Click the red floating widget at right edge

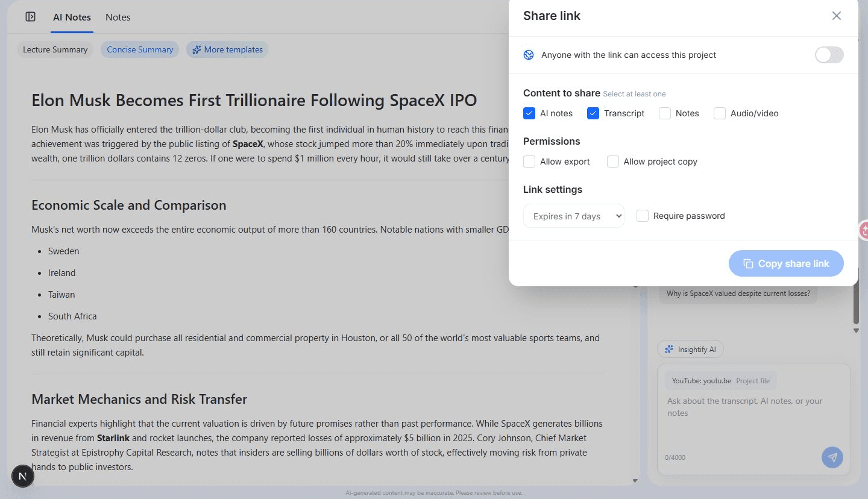pos(864,230)
